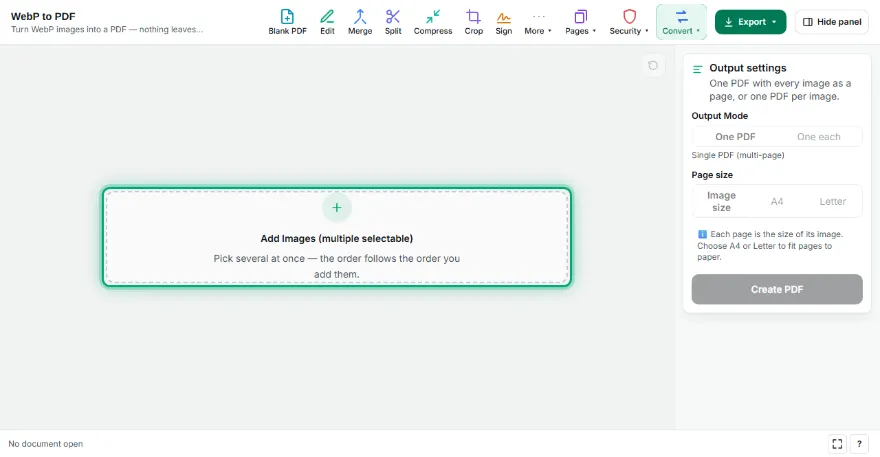Select One PDF output mode
The height and width of the screenshot is (457, 880).
click(735, 136)
